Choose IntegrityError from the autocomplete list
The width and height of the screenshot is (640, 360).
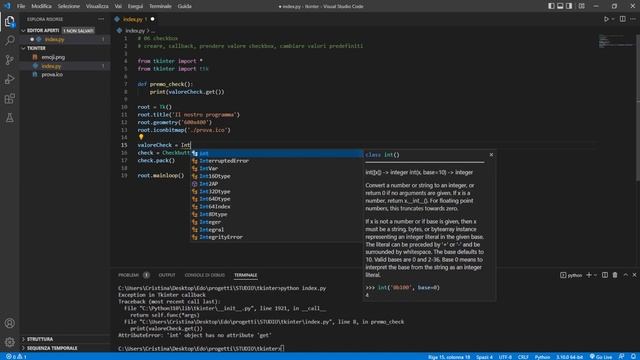tap(276, 237)
